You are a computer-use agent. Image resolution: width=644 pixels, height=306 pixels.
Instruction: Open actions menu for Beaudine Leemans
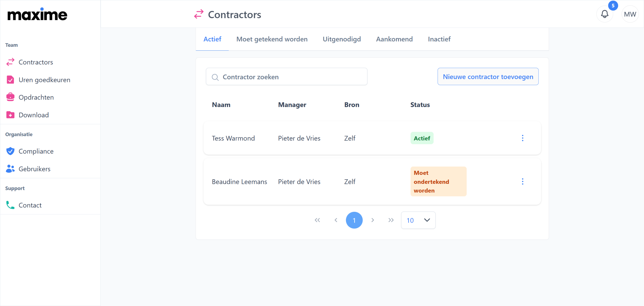pos(522,182)
